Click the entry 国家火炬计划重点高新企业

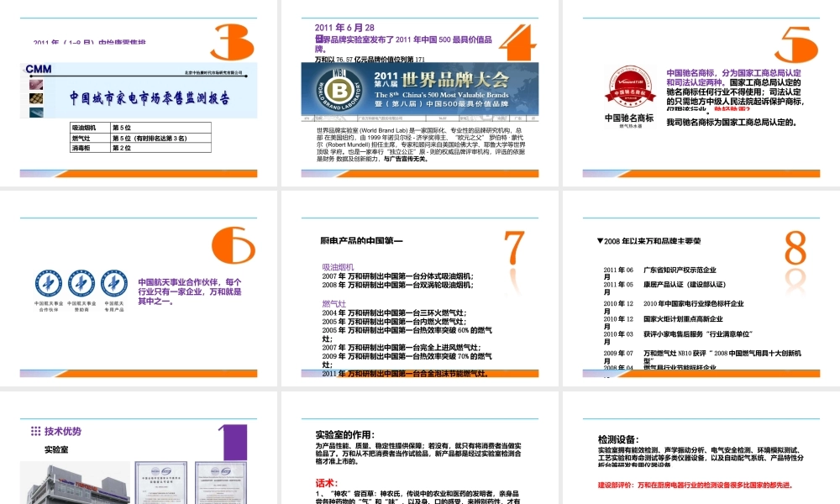point(683,318)
